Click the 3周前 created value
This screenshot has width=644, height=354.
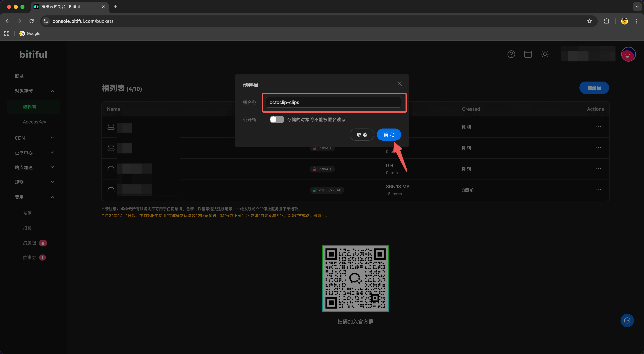click(468, 190)
